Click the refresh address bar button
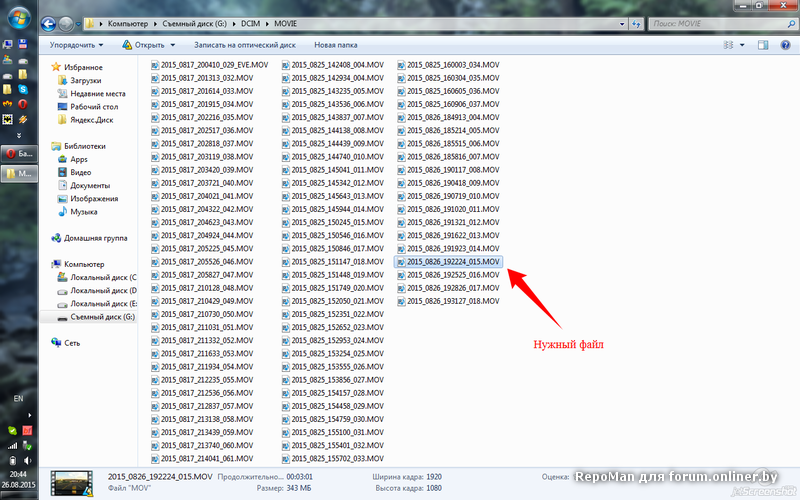The image size is (800, 500). point(636,23)
